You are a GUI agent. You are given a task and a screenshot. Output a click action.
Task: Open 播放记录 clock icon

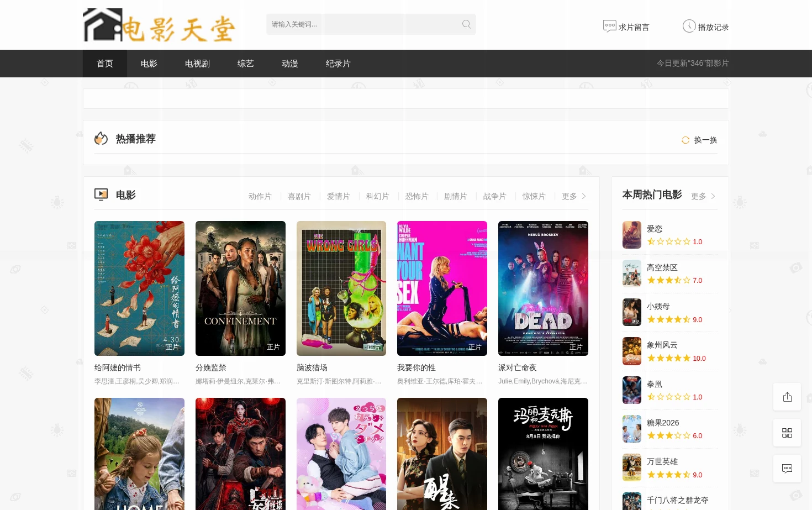click(689, 26)
